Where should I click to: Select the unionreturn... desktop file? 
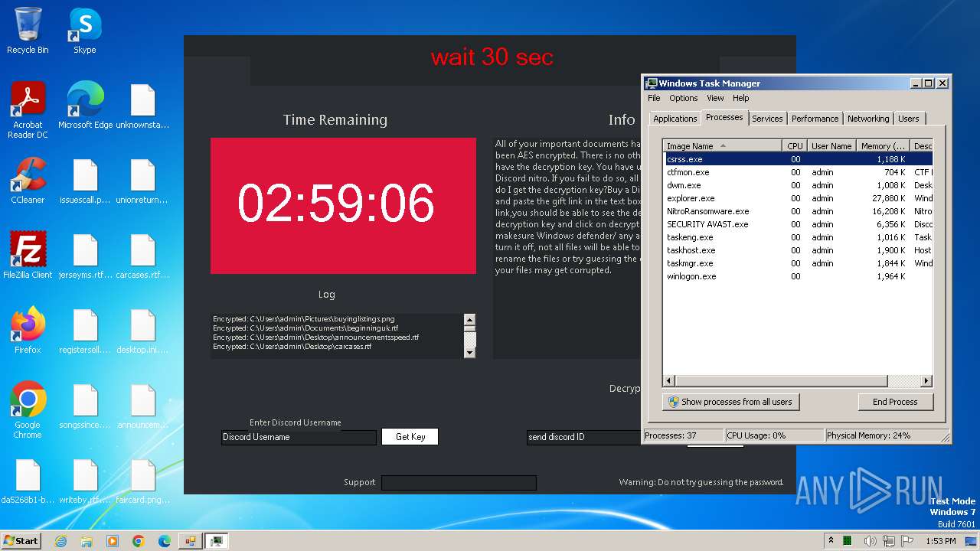click(142, 181)
